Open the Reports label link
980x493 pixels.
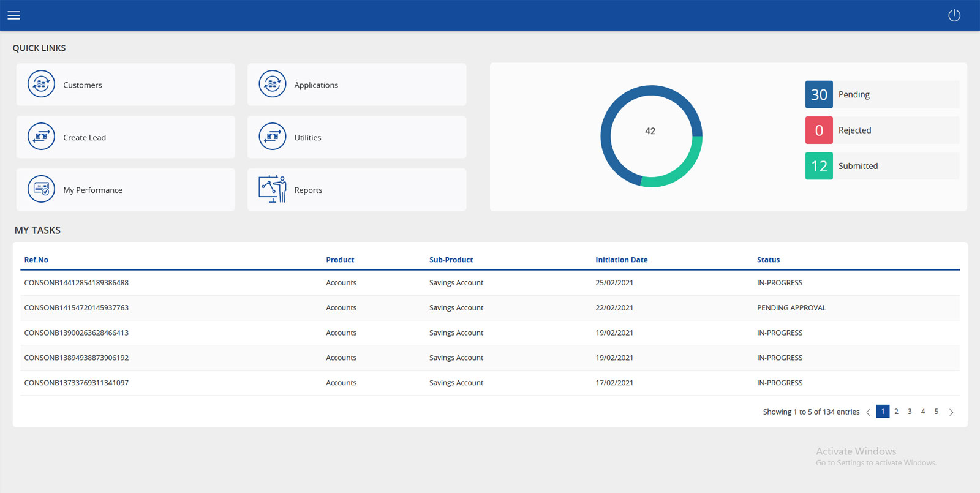click(x=308, y=190)
